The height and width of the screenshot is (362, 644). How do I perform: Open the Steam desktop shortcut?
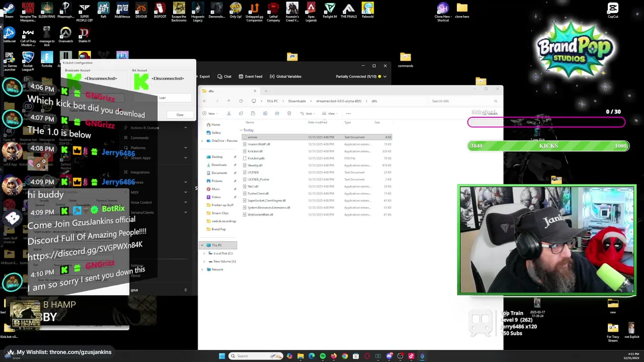click(x=9, y=11)
